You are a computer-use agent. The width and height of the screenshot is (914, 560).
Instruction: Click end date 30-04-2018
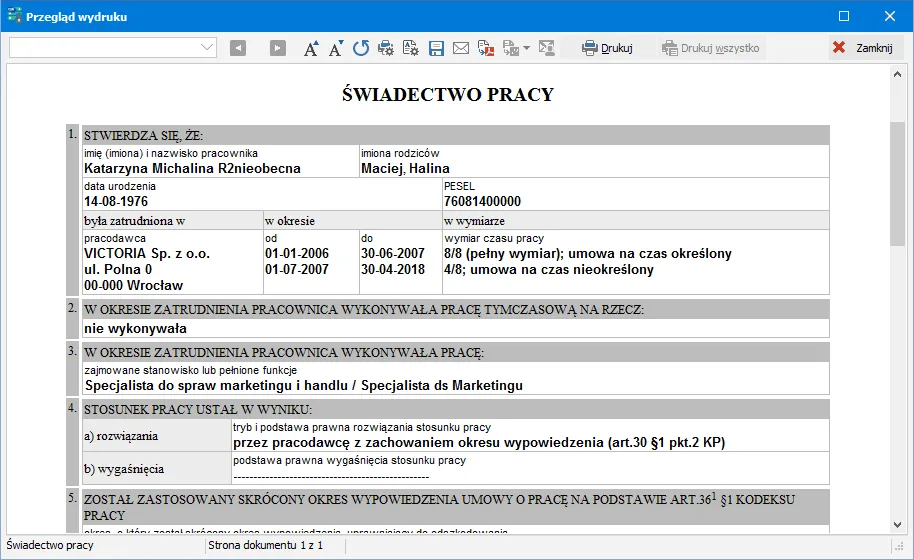point(393,270)
